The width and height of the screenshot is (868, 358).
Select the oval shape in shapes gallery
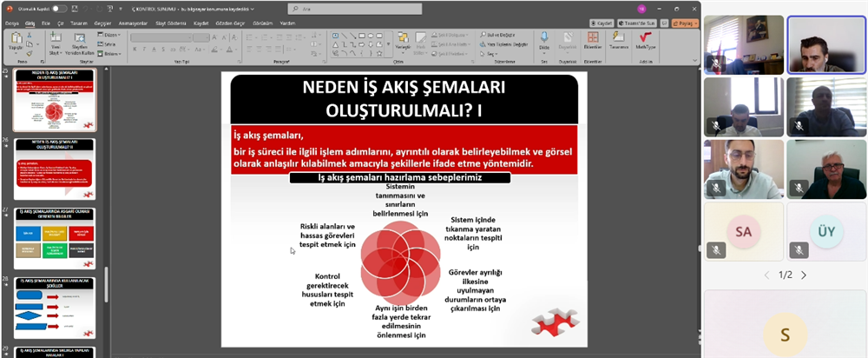pos(371,36)
